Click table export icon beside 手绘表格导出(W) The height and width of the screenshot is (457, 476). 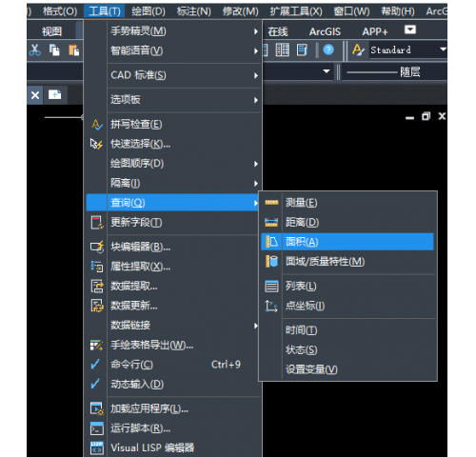[96, 345]
